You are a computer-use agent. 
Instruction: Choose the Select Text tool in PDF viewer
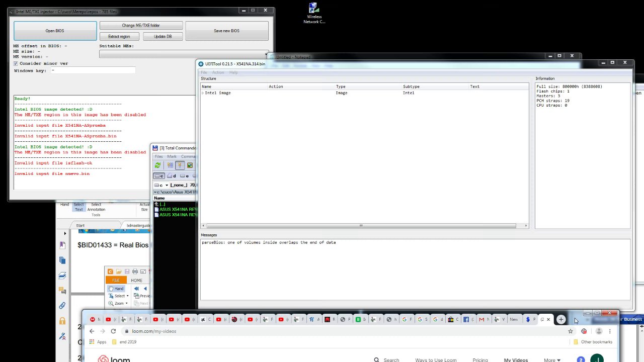(78, 207)
